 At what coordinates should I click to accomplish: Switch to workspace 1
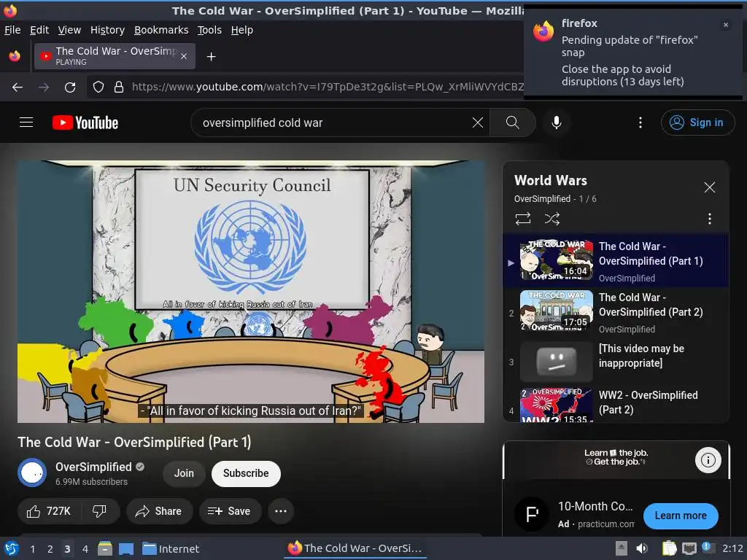[x=32, y=549]
